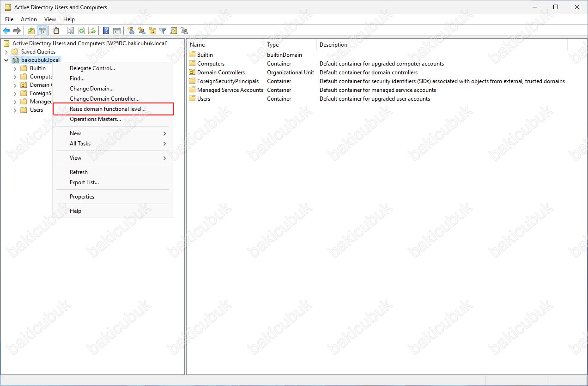Select the Users node in tree
This screenshot has width=588, height=386.
36,110
